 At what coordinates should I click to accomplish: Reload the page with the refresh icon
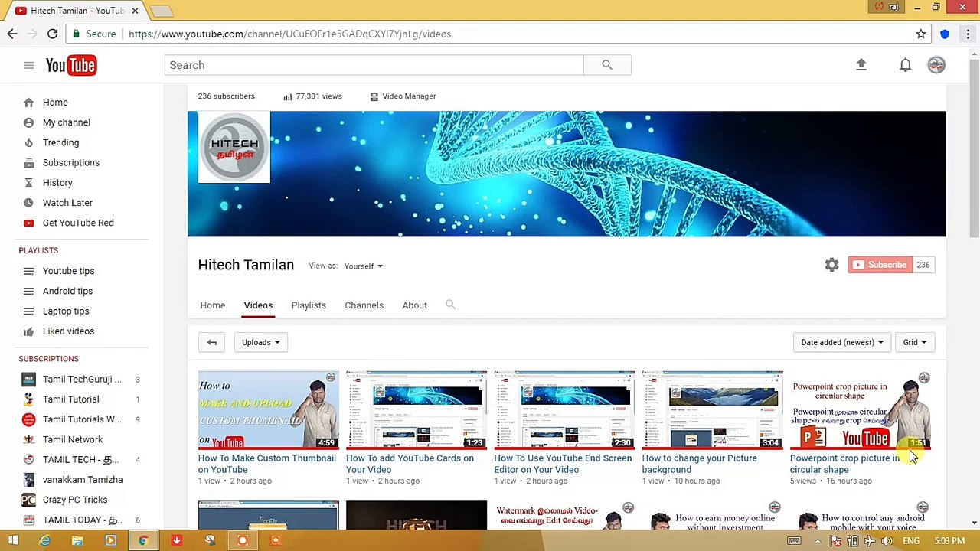tap(52, 34)
